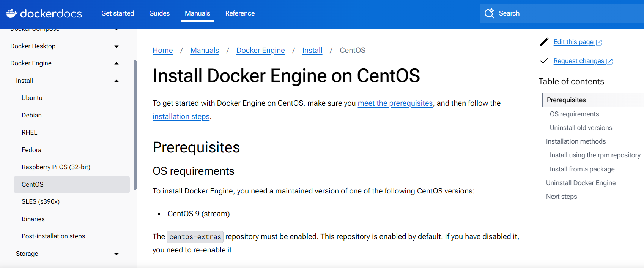
Task: Click the Docker whale logo icon
Action: click(x=12, y=13)
